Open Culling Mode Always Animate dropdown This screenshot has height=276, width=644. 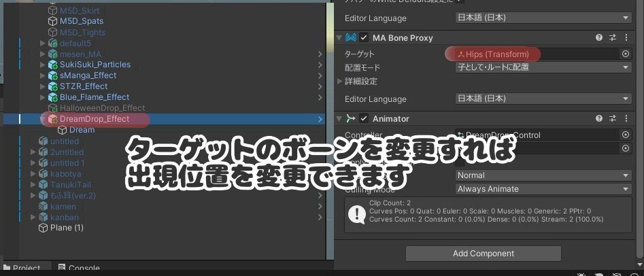click(543, 189)
